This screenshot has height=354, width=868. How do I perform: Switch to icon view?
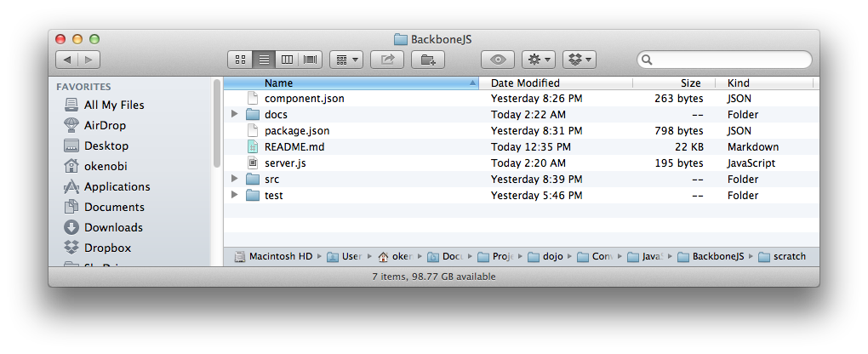240,60
